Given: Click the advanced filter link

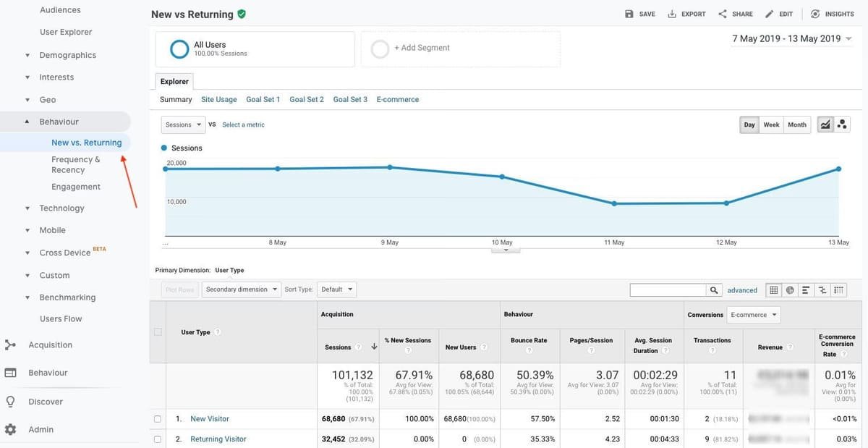Looking at the screenshot, I should pos(742,290).
